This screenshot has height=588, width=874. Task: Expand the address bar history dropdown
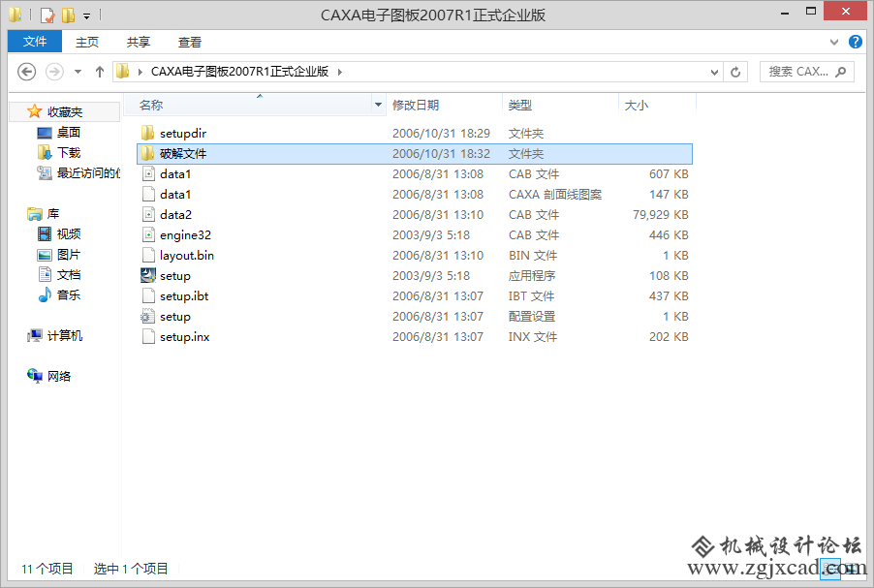pyautogui.click(x=714, y=72)
